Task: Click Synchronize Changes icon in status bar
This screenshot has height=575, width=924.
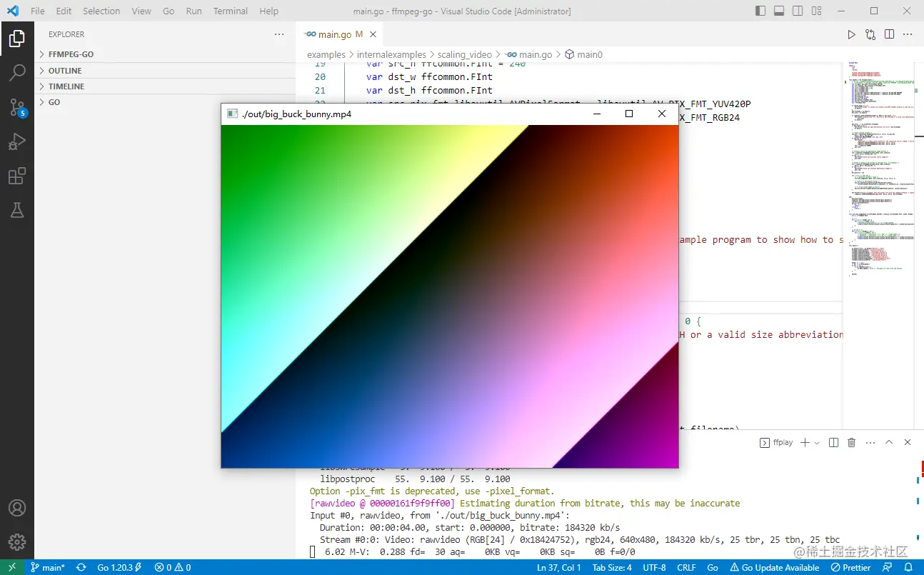Action: point(81,567)
